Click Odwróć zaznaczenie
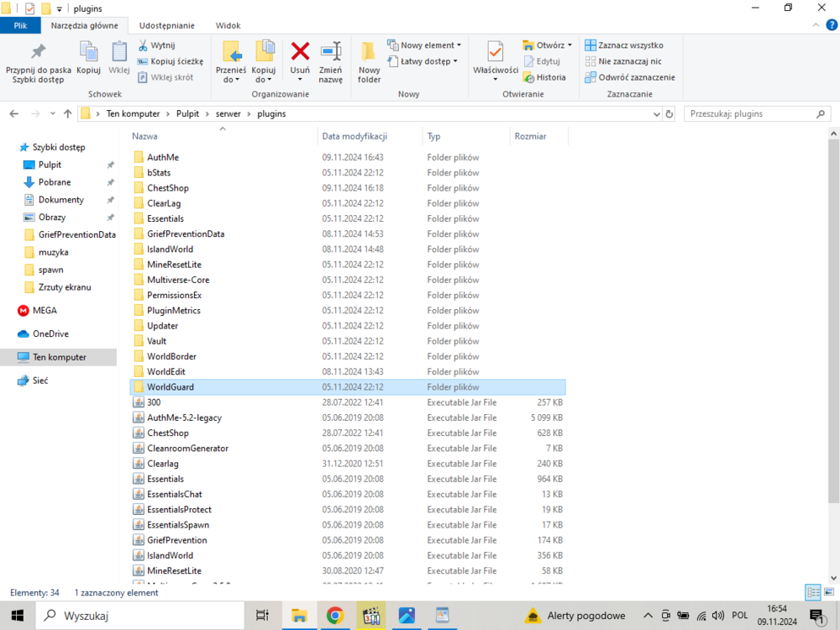This screenshot has height=630, width=840. 630,77
